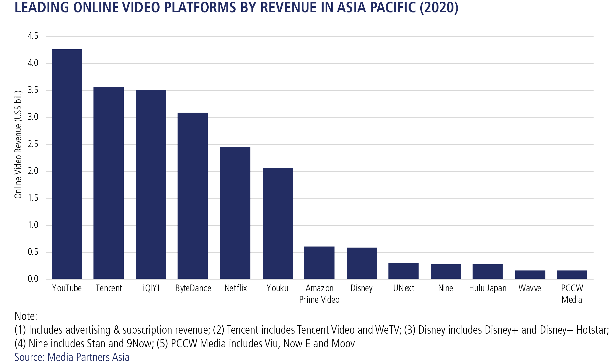Click the UNext bar
Viewport: 609px width, 364px height.
403,271
